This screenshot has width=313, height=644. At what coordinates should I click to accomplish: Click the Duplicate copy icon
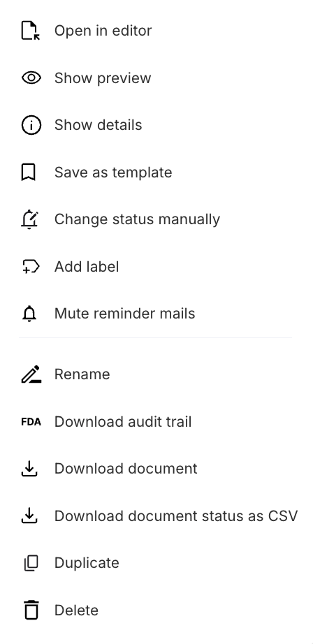[x=31, y=563]
